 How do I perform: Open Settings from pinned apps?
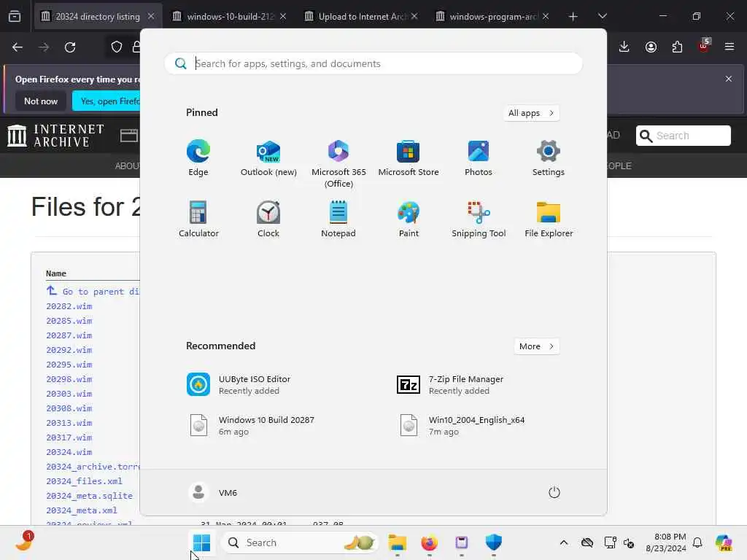pyautogui.click(x=549, y=158)
